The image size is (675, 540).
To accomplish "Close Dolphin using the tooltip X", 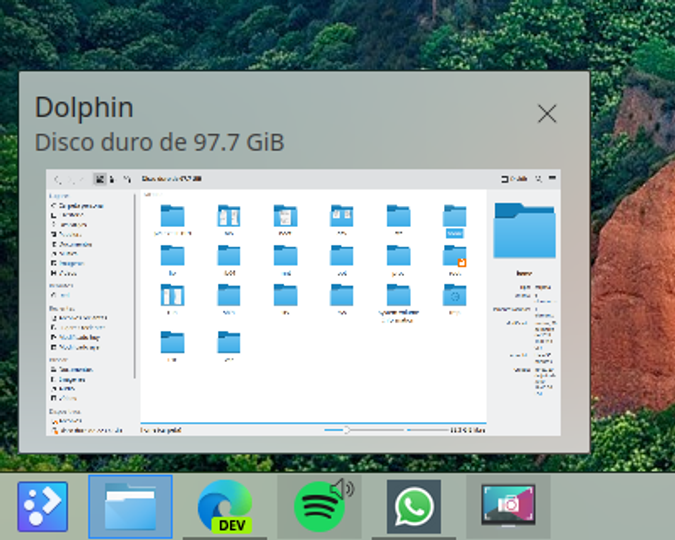I will [547, 114].
